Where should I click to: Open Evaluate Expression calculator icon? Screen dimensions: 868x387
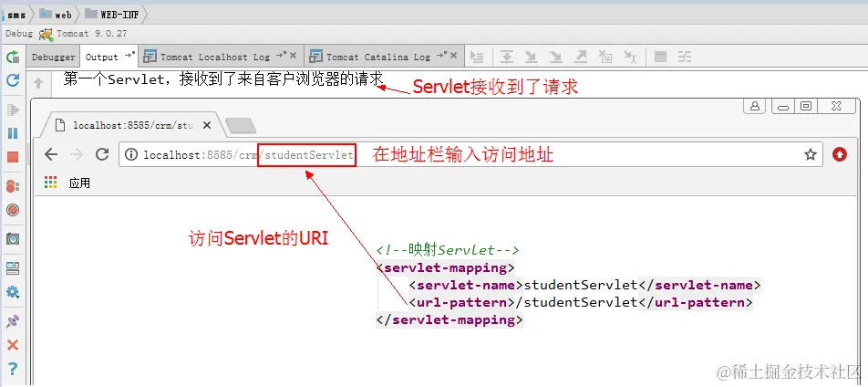[x=660, y=57]
